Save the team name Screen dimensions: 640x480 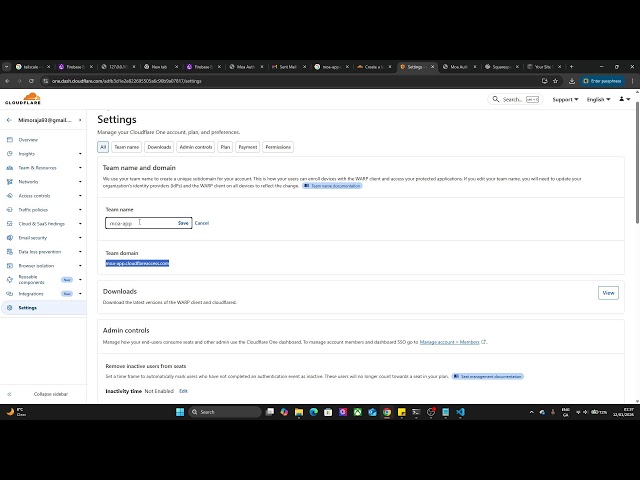click(183, 223)
